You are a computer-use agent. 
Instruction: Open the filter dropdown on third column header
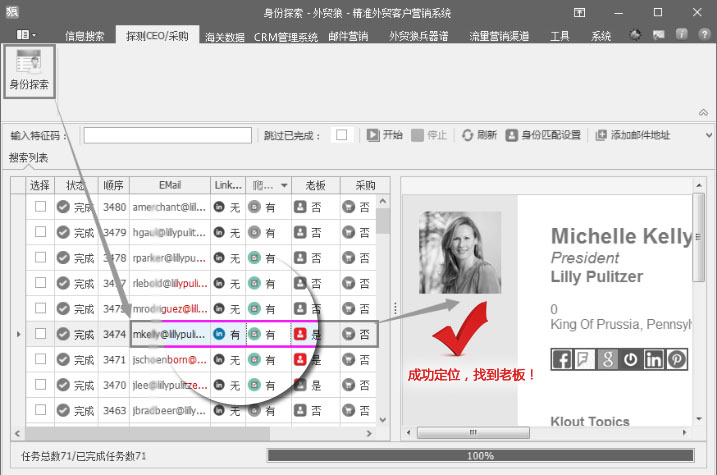coord(284,185)
